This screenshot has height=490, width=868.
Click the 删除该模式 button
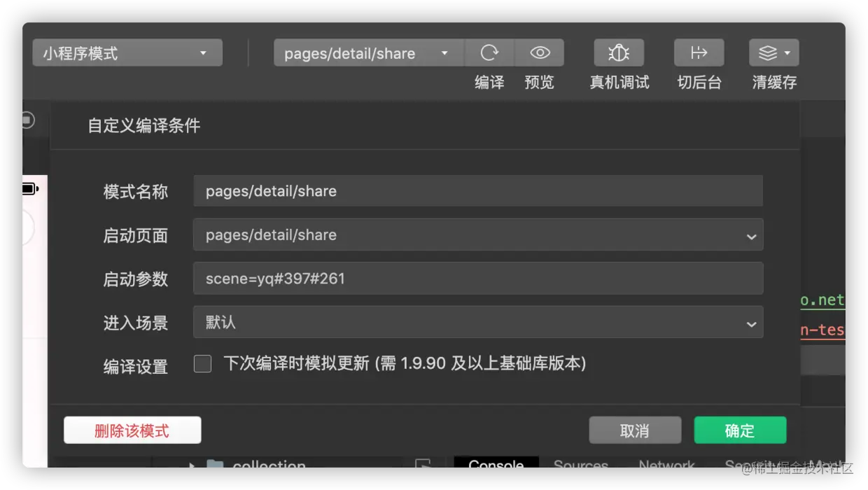point(132,430)
